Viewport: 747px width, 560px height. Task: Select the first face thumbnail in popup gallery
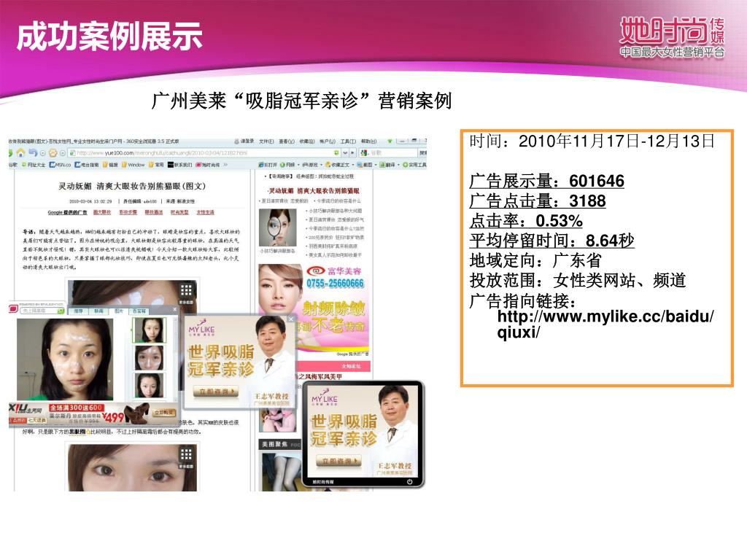tap(149, 330)
